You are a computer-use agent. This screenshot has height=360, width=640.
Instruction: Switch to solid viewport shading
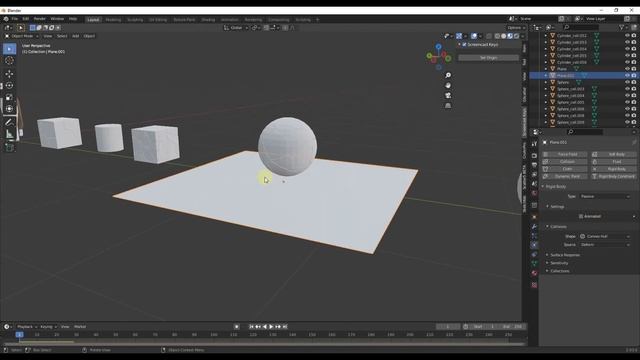pos(503,36)
